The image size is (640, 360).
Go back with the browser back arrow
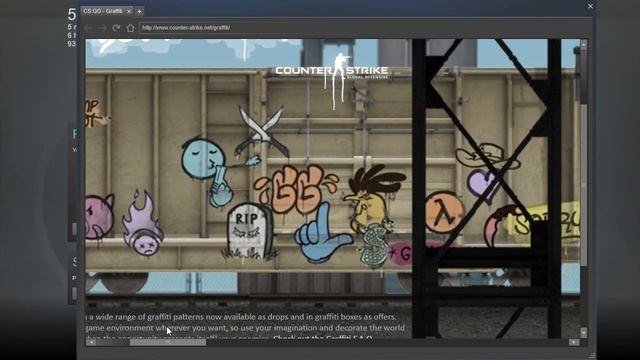[88, 28]
